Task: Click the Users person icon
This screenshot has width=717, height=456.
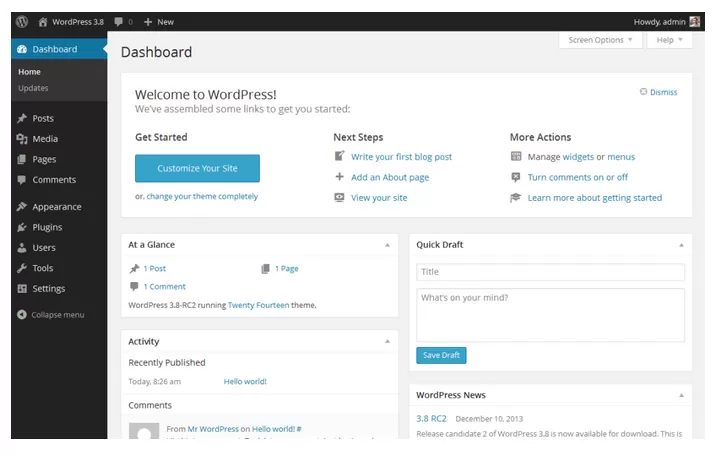Action: pyautogui.click(x=21, y=248)
